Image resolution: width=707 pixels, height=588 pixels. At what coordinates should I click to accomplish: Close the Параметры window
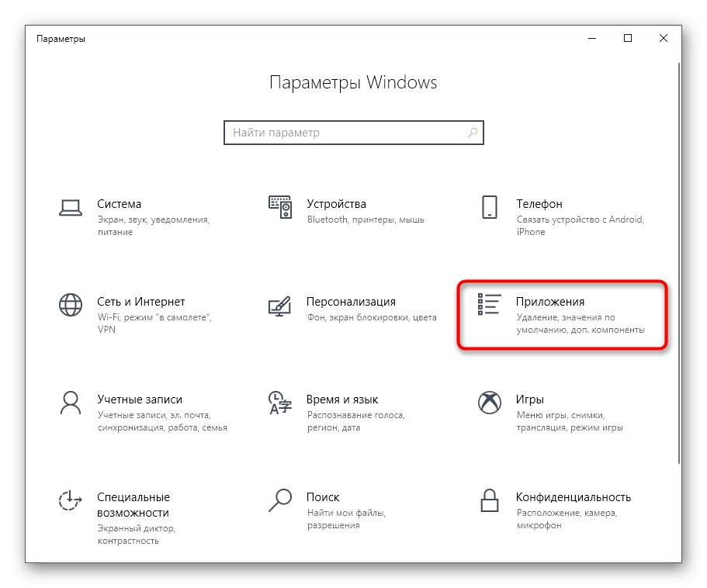[664, 39]
